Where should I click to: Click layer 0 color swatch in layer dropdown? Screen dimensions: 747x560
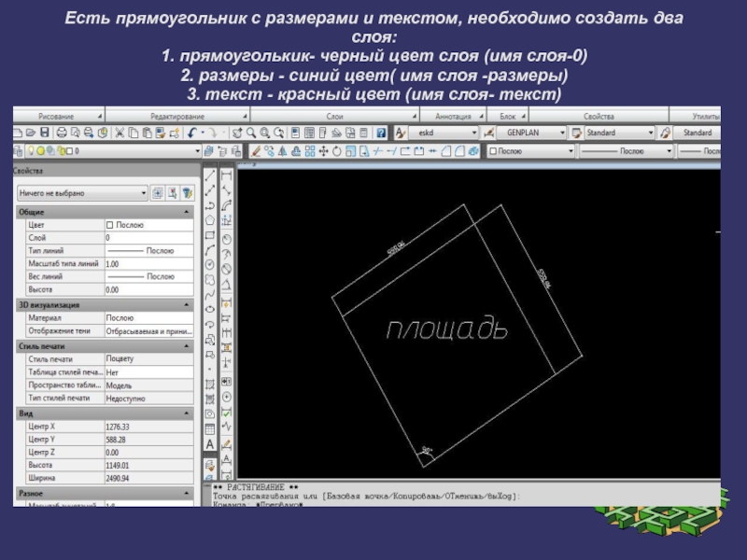[x=69, y=151]
